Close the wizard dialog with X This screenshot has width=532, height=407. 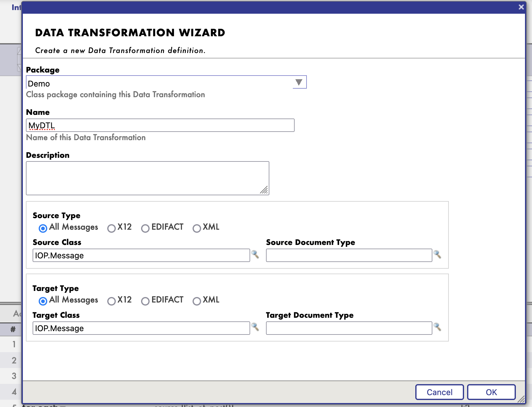click(x=521, y=7)
